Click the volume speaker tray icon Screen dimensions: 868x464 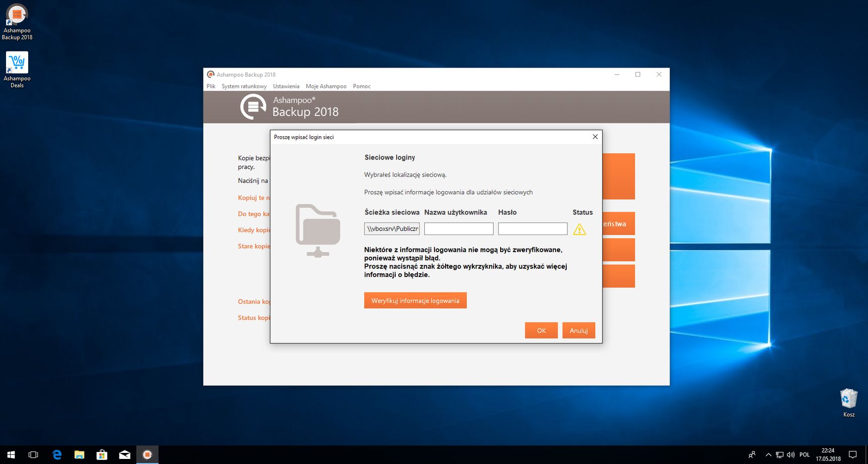[791, 455]
